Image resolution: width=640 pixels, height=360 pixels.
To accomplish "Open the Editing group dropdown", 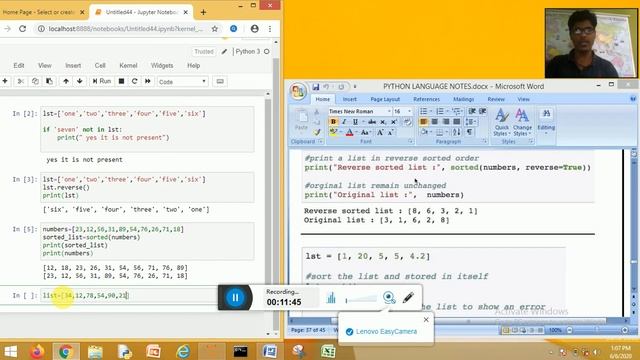I will [546, 121].
